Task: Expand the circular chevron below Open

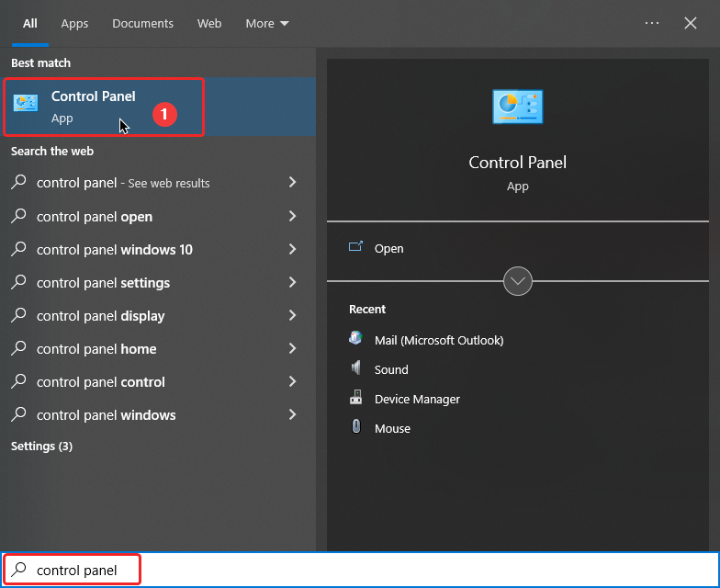Action: (x=518, y=281)
